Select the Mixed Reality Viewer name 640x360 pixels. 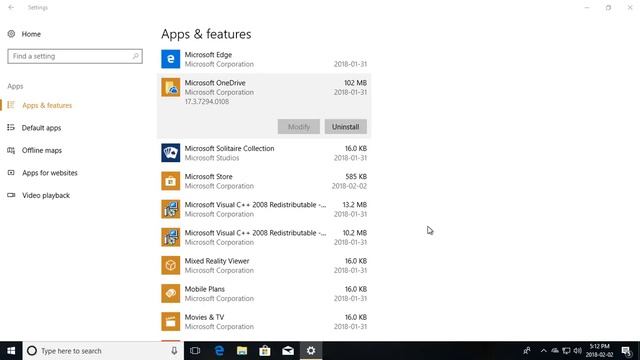[x=217, y=261]
